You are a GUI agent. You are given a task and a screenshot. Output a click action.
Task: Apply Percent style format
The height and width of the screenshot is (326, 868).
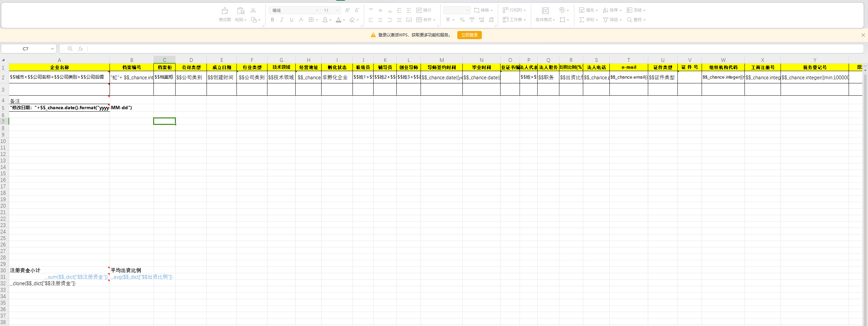(462, 20)
